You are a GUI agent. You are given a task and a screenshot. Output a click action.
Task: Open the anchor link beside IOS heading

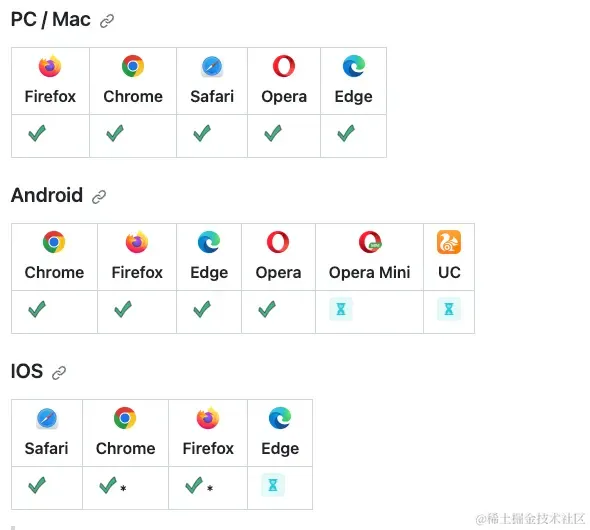[59, 373]
